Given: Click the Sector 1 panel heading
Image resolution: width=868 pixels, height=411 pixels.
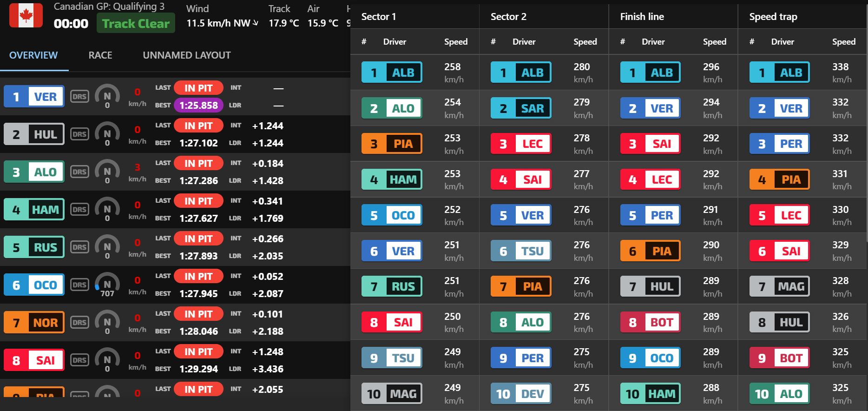Looking at the screenshot, I should (379, 17).
